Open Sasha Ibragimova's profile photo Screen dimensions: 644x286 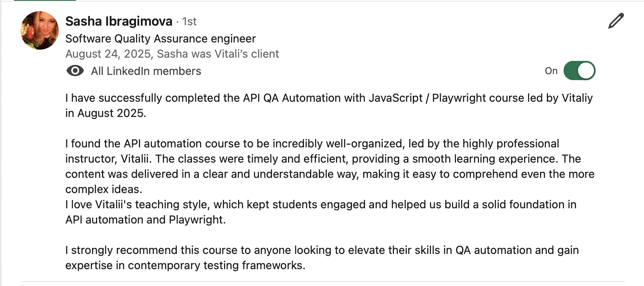(x=40, y=30)
